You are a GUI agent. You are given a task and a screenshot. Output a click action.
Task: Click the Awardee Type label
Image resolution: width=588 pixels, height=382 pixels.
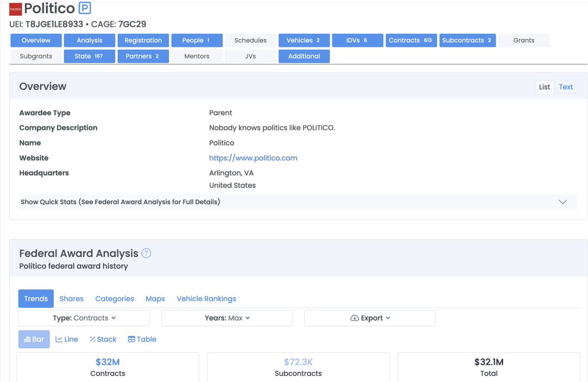click(x=45, y=113)
